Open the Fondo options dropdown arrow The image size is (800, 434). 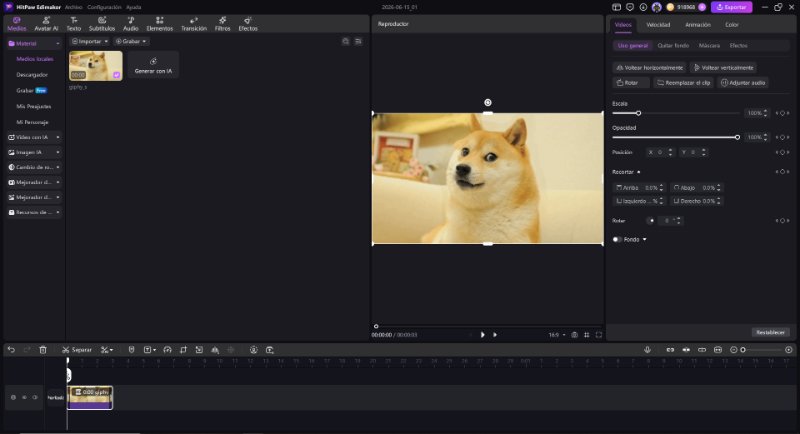point(644,239)
